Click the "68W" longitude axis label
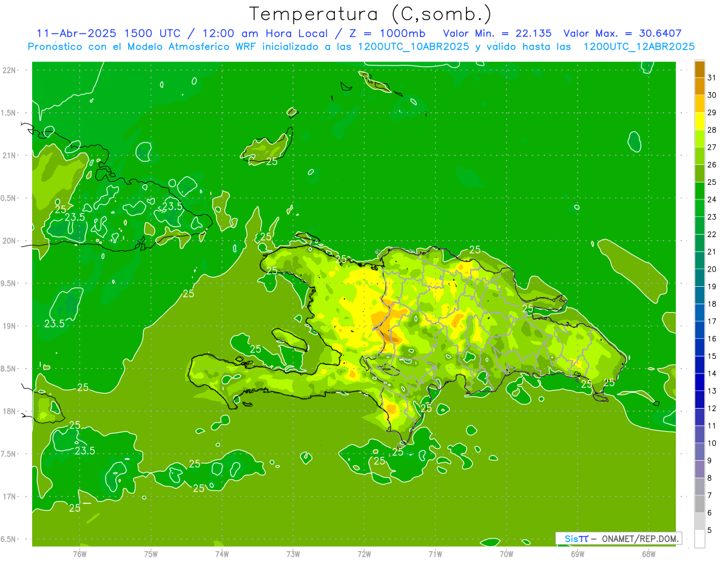Image resolution: width=728 pixels, height=562 pixels. coord(649,554)
